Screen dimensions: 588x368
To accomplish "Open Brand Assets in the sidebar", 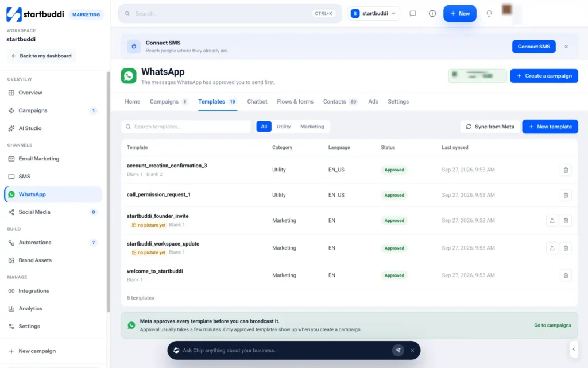I will (53, 260).
